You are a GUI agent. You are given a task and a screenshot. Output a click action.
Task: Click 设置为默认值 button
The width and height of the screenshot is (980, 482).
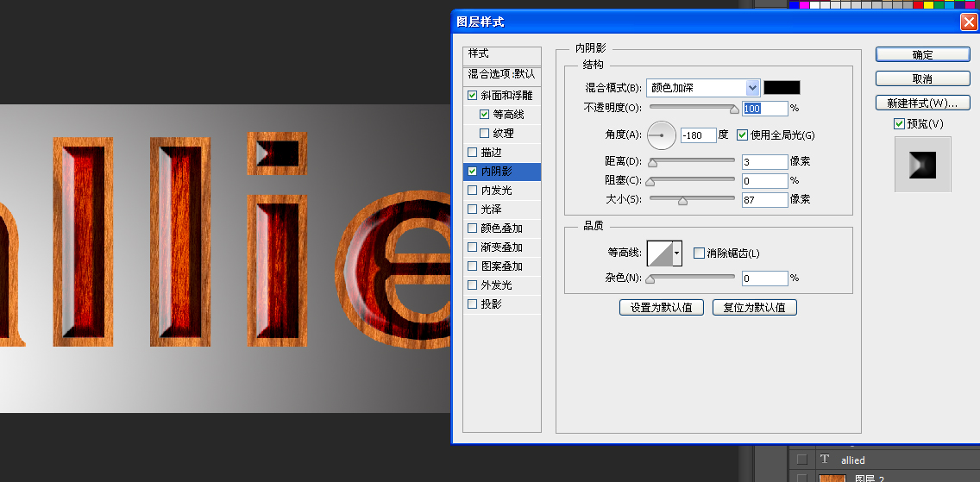coord(662,307)
